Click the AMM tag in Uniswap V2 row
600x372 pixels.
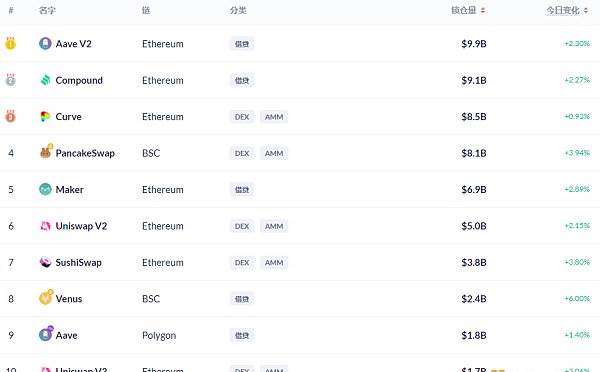tap(274, 226)
